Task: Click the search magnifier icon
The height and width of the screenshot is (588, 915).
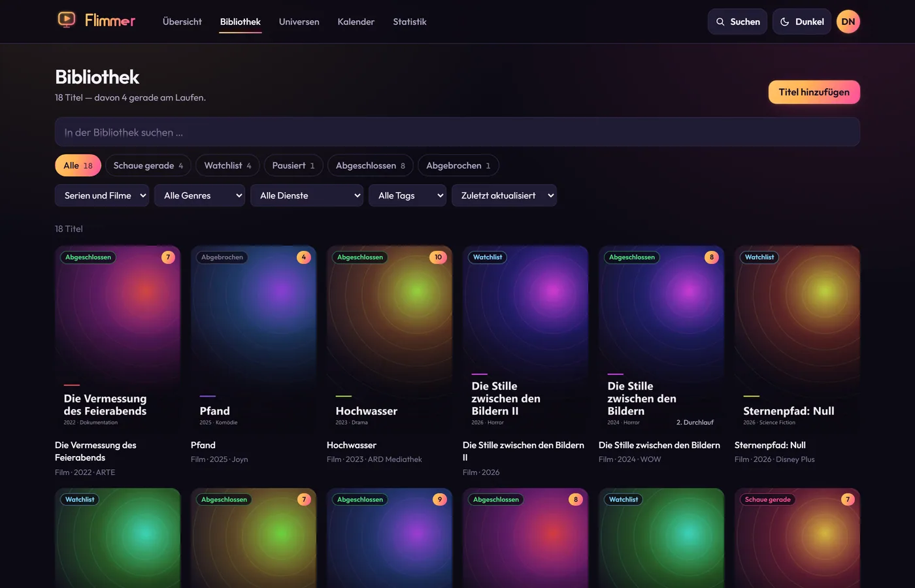Action: pos(720,22)
